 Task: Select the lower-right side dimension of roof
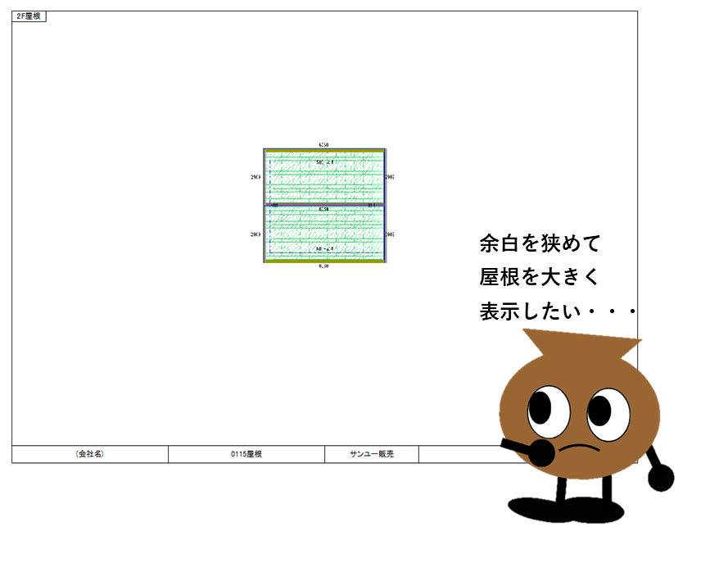click(391, 234)
